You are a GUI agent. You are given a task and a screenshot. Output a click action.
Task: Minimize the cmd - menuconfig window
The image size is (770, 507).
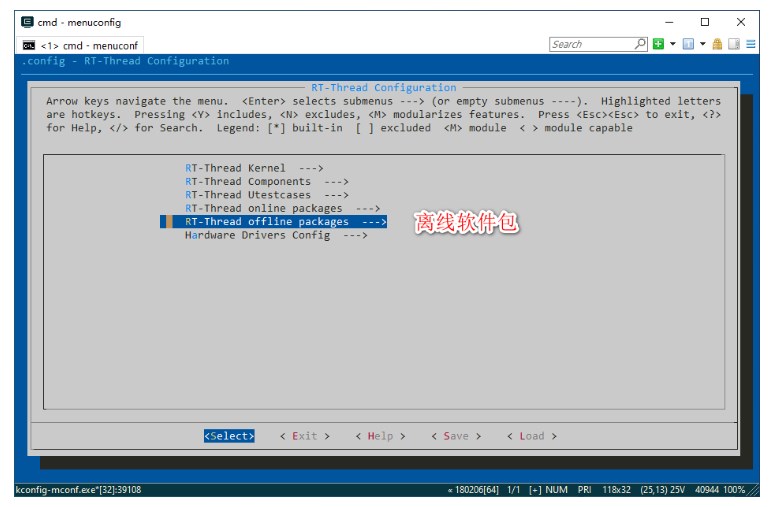(x=669, y=22)
